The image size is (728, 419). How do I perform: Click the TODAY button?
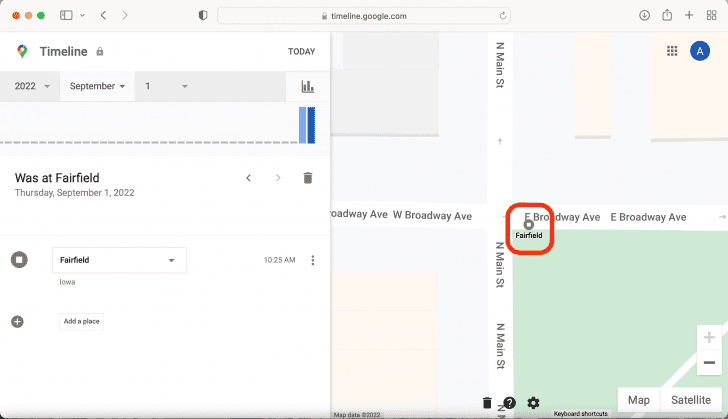coord(301,51)
